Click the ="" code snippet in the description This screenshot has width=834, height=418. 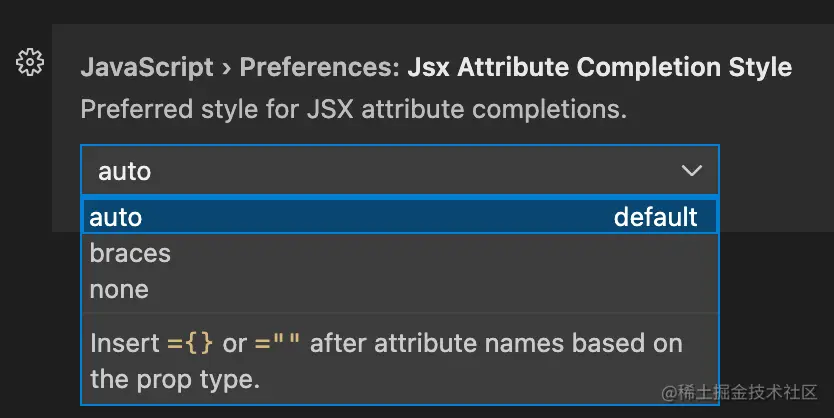point(277,342)
